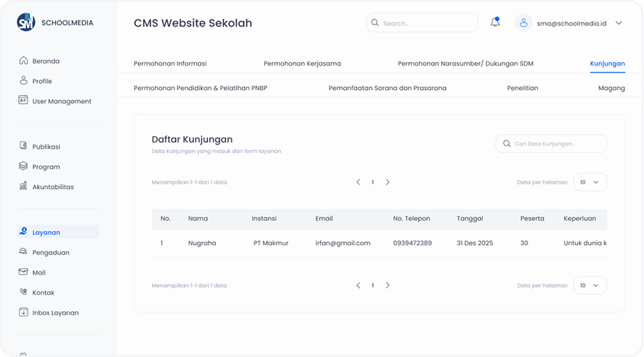Click the Untuk dunia keperluan cell
644x357 pixels.
point(585,243)
